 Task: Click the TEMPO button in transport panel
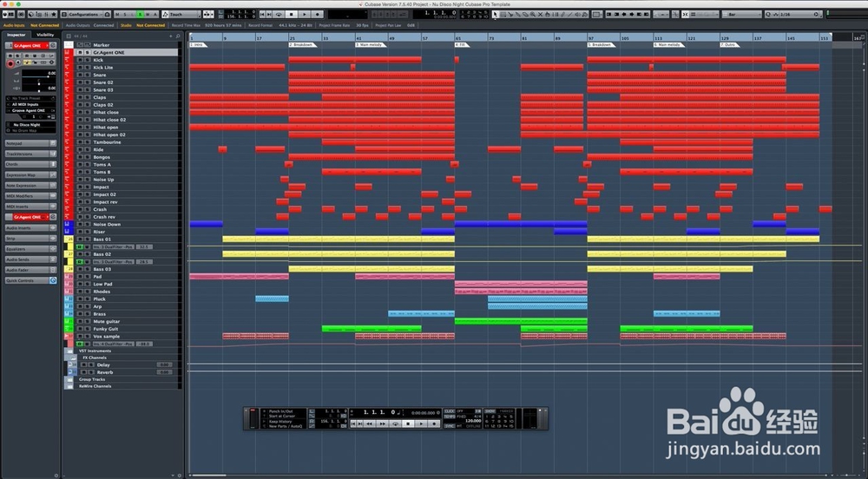(x=450, y=417)
